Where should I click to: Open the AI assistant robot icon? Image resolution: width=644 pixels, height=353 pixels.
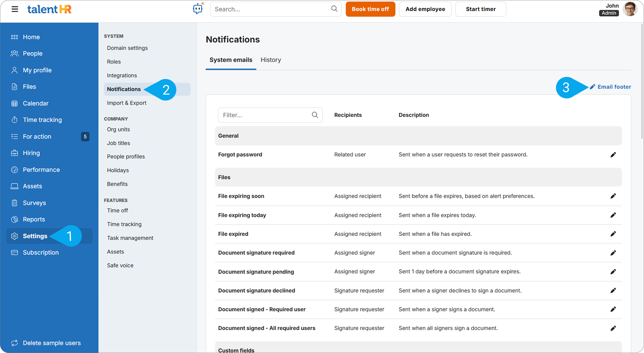tap(198, 9)
